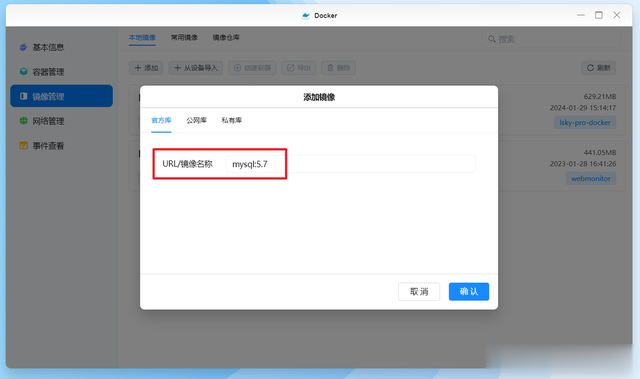Click the 删除 button

point(338,68)
